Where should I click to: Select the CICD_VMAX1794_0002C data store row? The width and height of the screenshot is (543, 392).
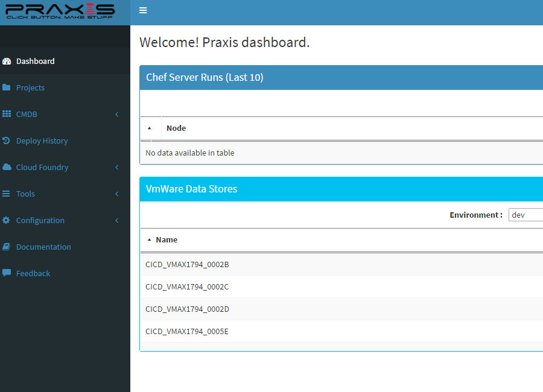coord(187,286)
